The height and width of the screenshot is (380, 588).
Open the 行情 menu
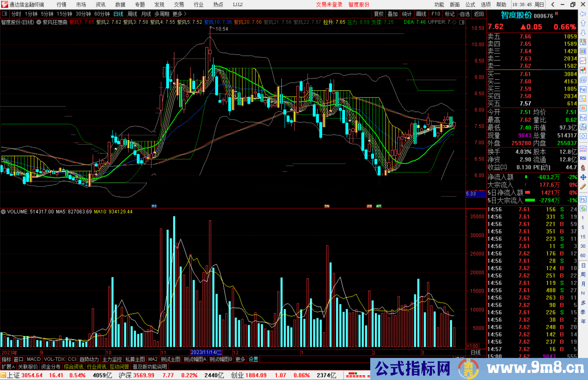62,5
